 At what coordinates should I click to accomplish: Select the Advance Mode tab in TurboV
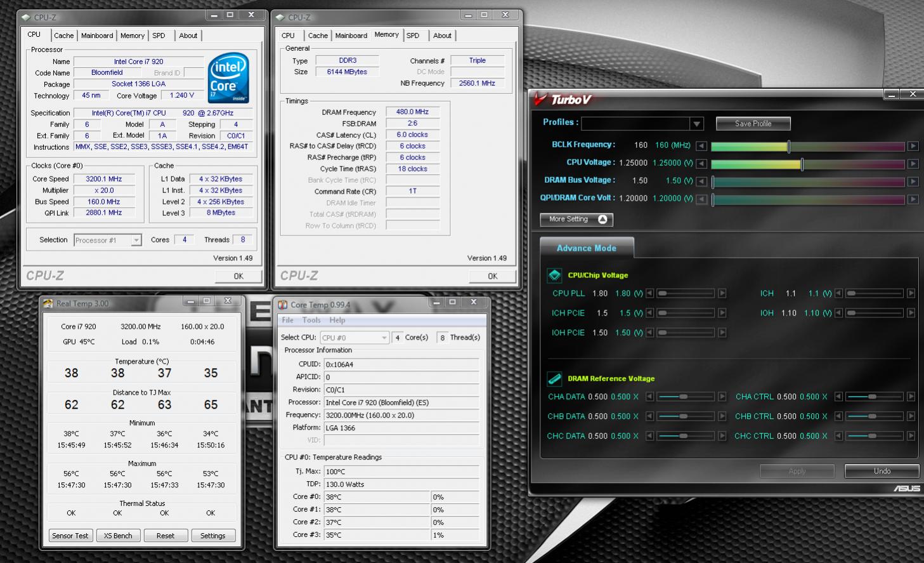(x=587, y=248)
